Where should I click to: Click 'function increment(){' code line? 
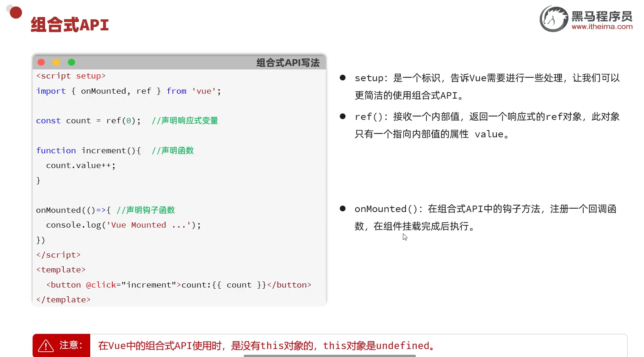tap(89, 151)
